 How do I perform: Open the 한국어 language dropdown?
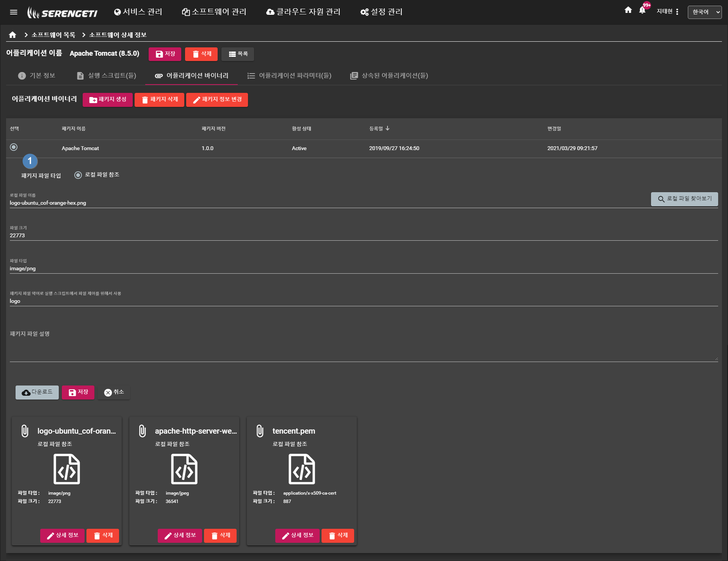point(704,12)
